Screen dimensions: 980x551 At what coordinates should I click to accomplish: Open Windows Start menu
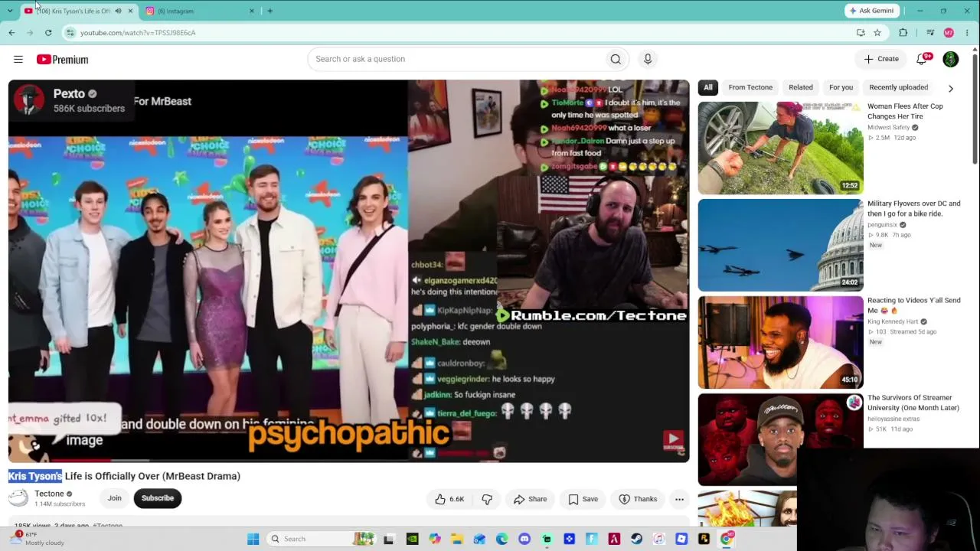[x=253, y=539]
